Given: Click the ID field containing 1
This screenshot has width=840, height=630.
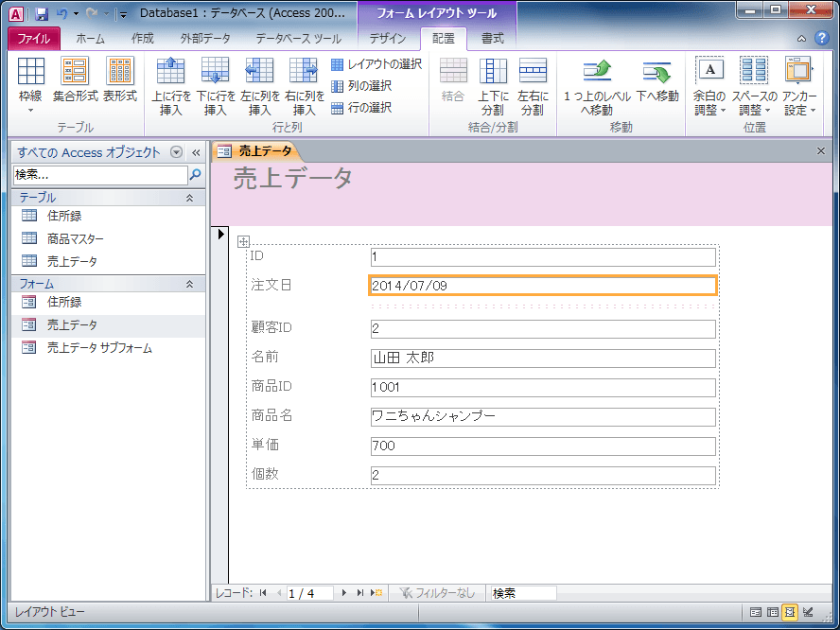Looking at the screenshot, I should click(x=543, y=257).
